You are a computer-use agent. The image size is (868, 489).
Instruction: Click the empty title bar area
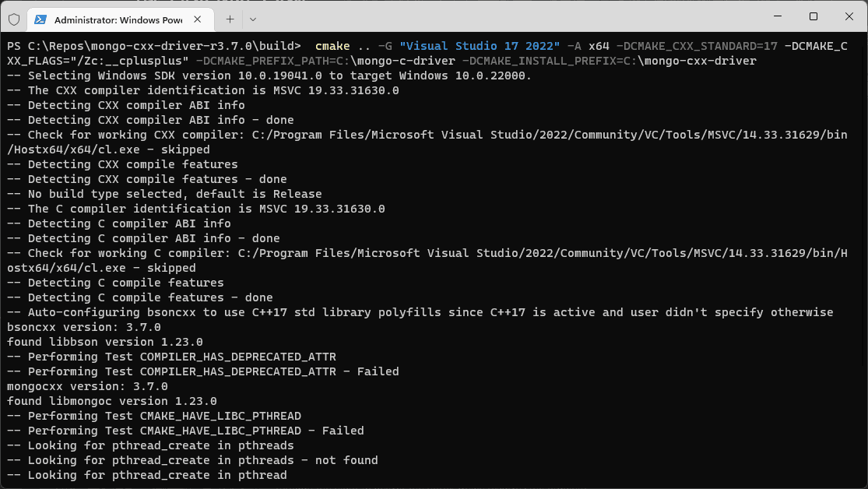(506, 17)
